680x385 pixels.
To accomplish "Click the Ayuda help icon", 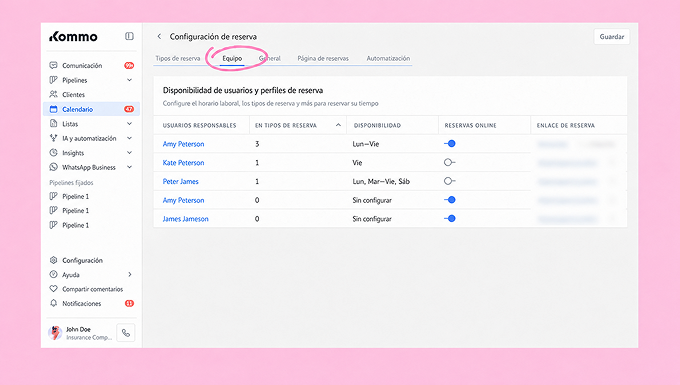I will point(53,274).
